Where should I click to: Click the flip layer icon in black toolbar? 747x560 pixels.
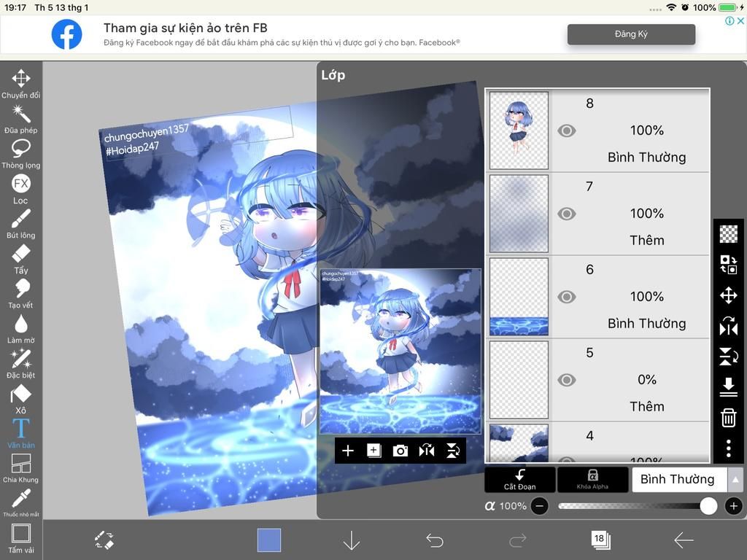[426, 451]
